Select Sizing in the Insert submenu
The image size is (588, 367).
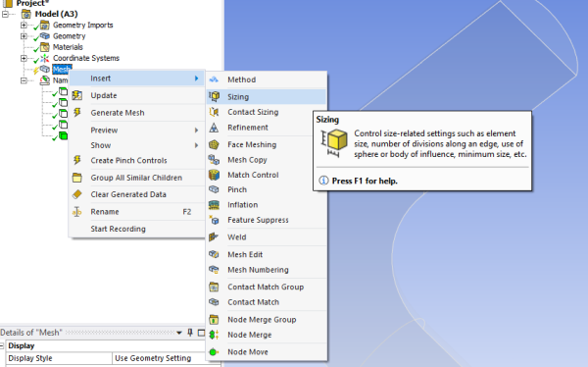(x=267, y=96)
